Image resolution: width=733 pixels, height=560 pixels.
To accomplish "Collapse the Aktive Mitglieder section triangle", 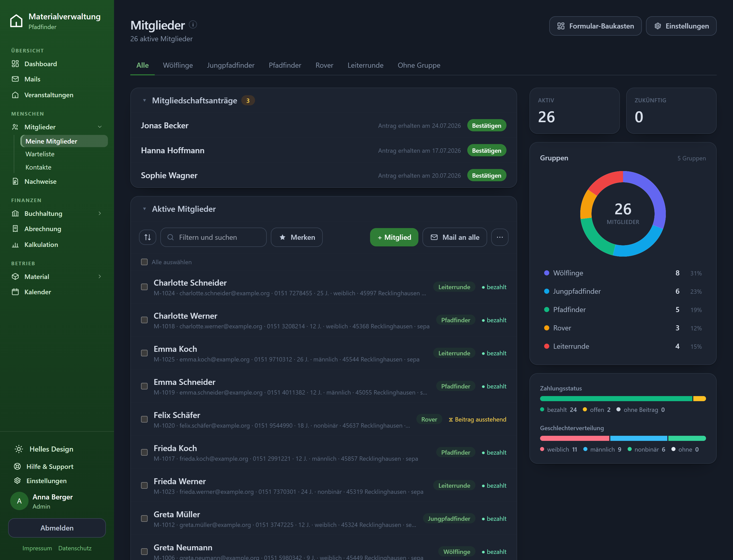I will (x=144, y=209).
